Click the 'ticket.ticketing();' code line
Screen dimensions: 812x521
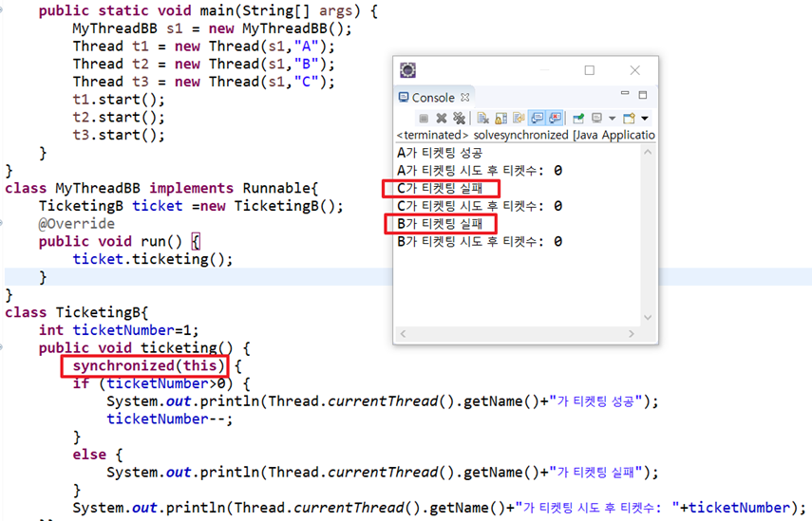[153, 259]
